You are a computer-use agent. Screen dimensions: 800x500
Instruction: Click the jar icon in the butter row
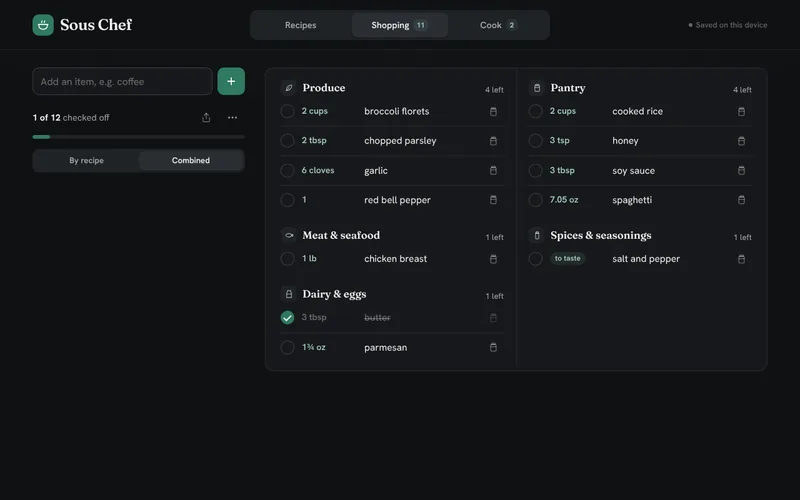(493, 318)
